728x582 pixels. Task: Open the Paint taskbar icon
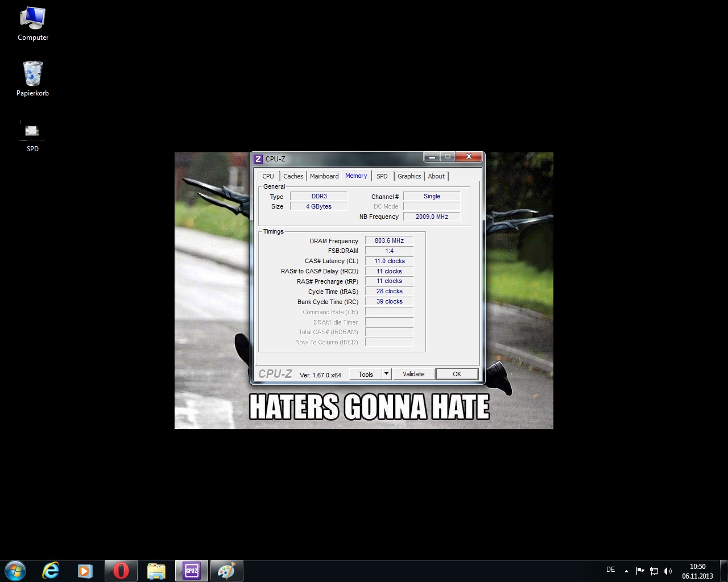point(226,570)
